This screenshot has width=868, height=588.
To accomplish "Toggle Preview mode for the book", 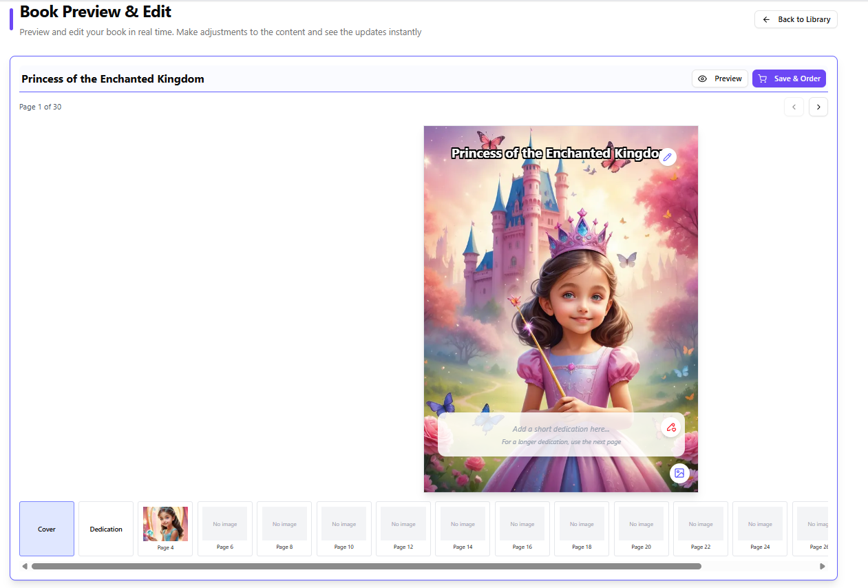I will (719, 78).
